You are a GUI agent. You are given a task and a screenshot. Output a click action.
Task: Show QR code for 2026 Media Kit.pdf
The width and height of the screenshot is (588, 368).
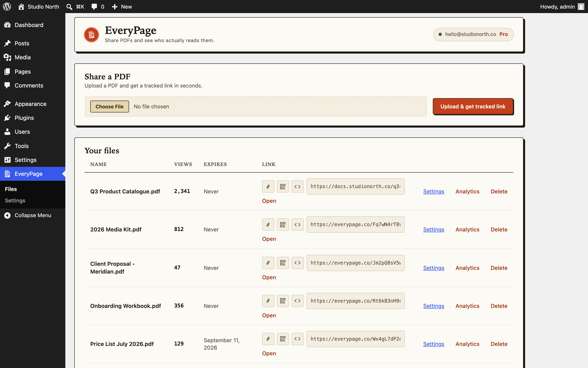point(283,224)
